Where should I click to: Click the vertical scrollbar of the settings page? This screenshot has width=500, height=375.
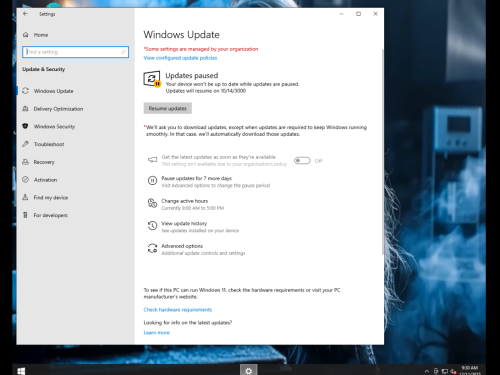tap(382, 152)
